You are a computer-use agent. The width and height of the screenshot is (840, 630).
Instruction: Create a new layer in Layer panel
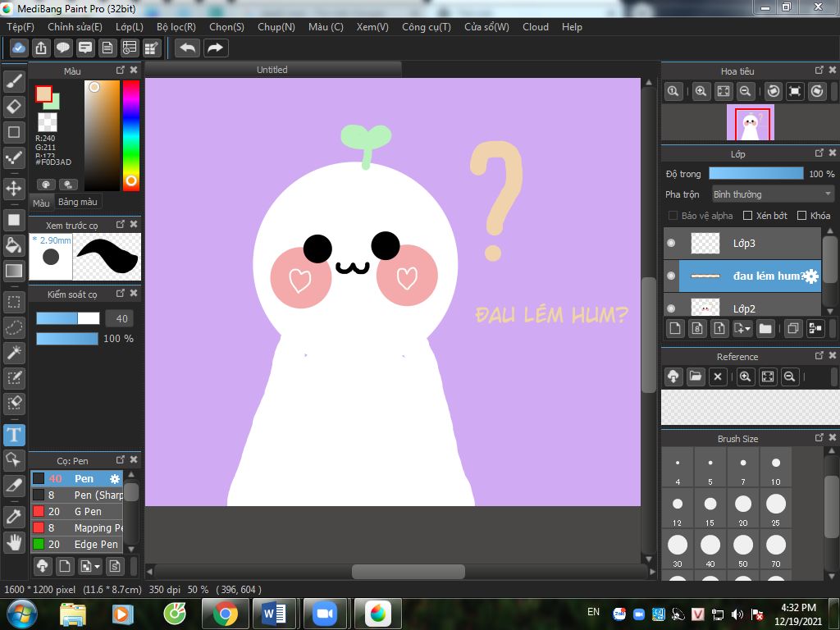pos(675,328)
